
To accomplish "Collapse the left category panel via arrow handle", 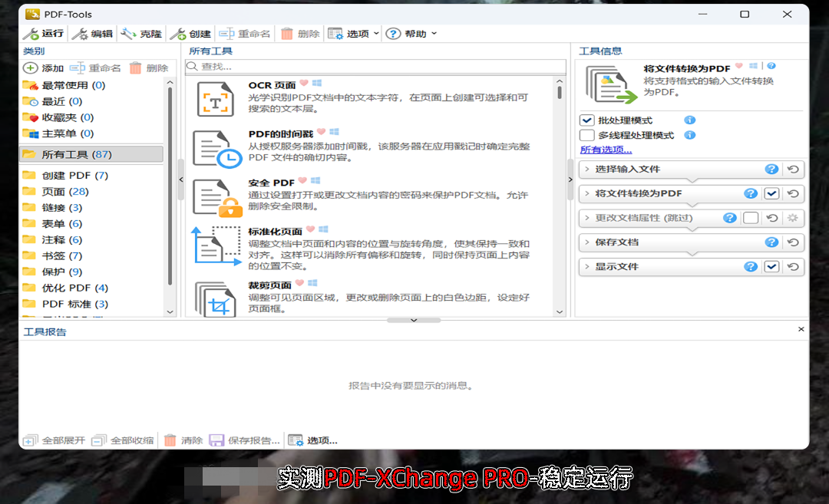I will 181,180.
